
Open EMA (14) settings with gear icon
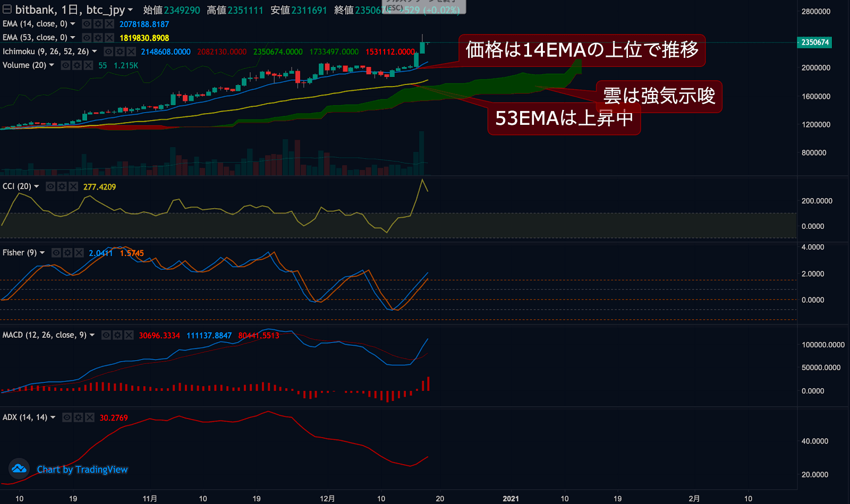[98, 24]
